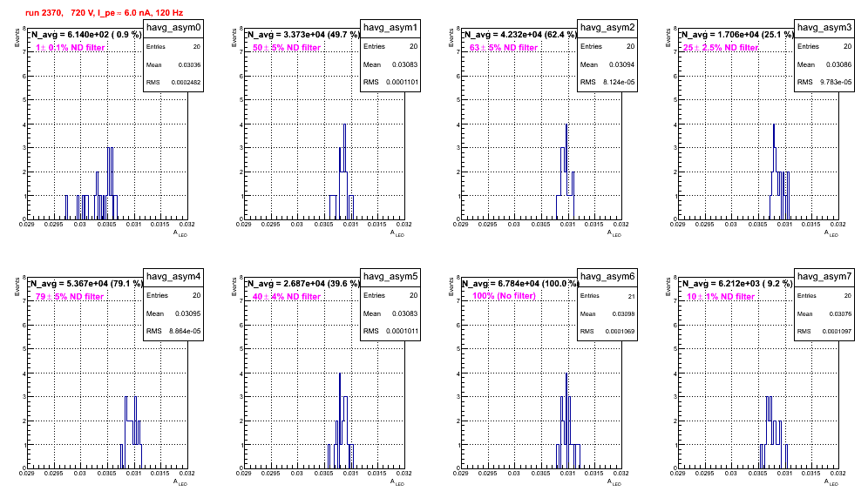Select the havg_asym5 stats box title

pos(390,276)
